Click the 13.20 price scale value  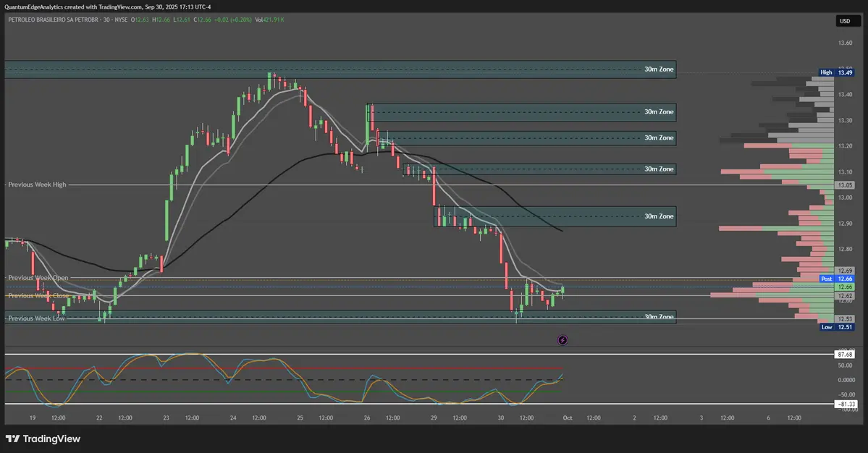pos(845,146)
